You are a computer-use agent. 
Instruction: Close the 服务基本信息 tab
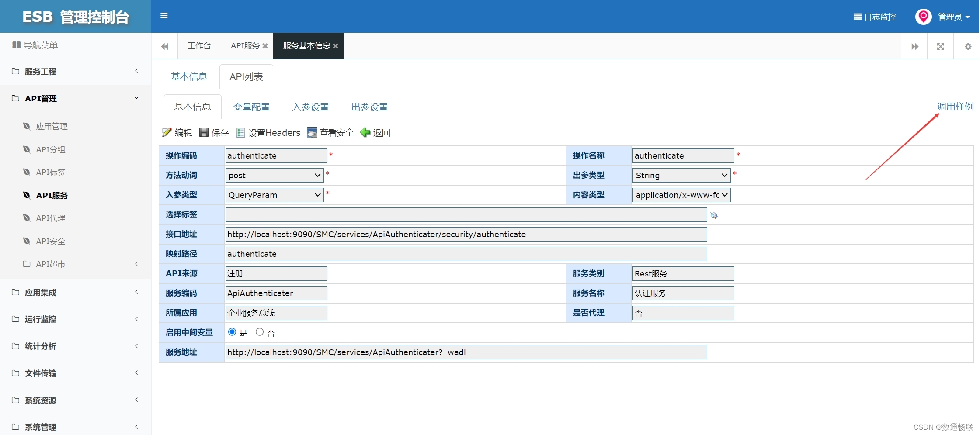click(335, 46)
